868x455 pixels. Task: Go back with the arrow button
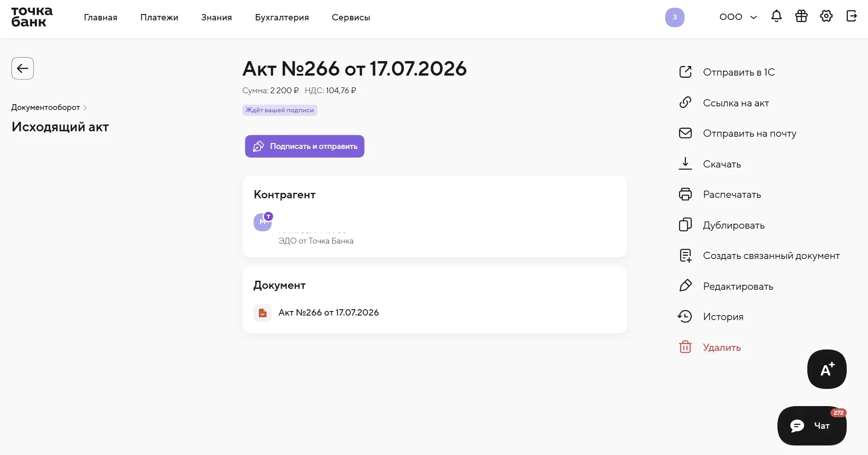pyautogui.click(x=23, y=68)
